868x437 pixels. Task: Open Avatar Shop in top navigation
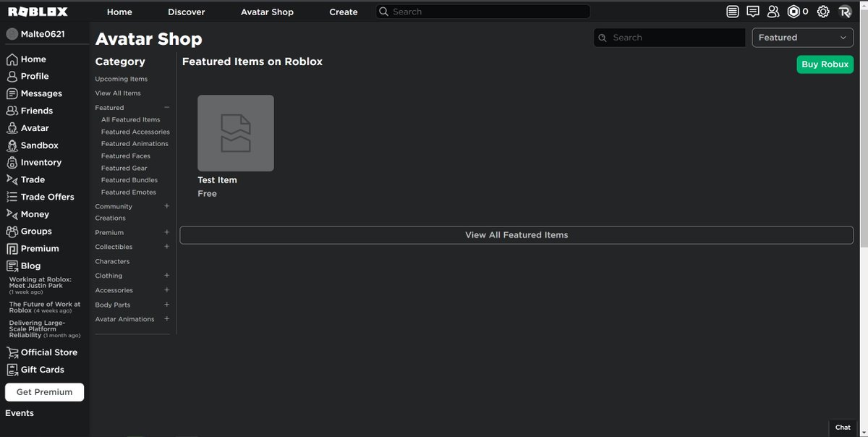click(x=267, y=12)
